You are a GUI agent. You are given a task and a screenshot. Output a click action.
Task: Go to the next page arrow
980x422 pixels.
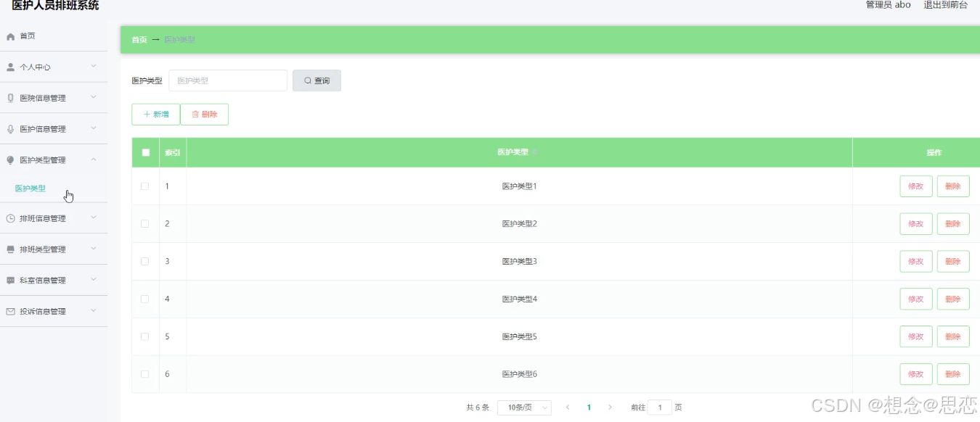click(x=610, y=407)
